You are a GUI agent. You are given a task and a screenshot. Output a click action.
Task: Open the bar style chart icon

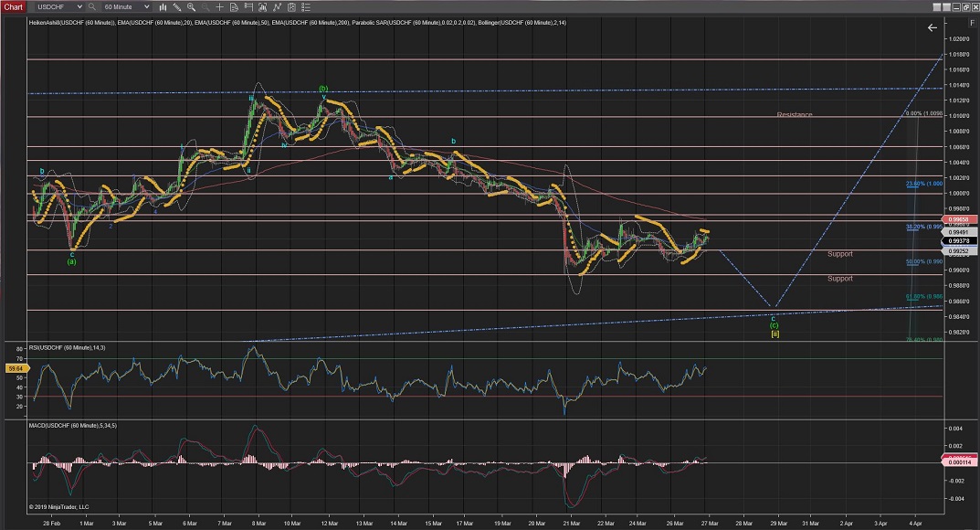163,6
